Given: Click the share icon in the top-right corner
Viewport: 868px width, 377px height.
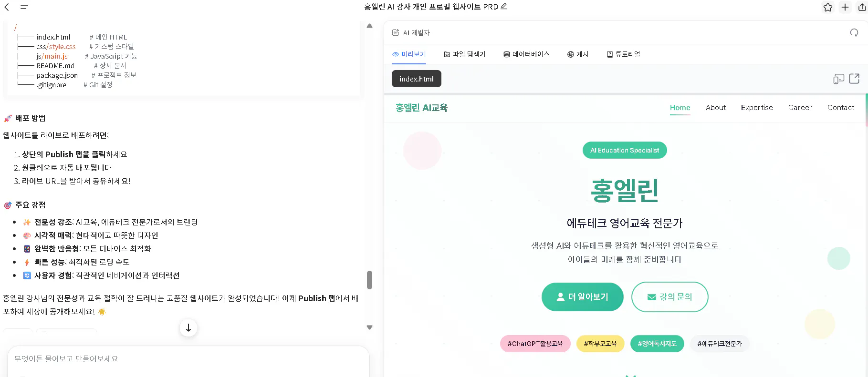Looking at the screenshot, I should (x=861, y=7).
